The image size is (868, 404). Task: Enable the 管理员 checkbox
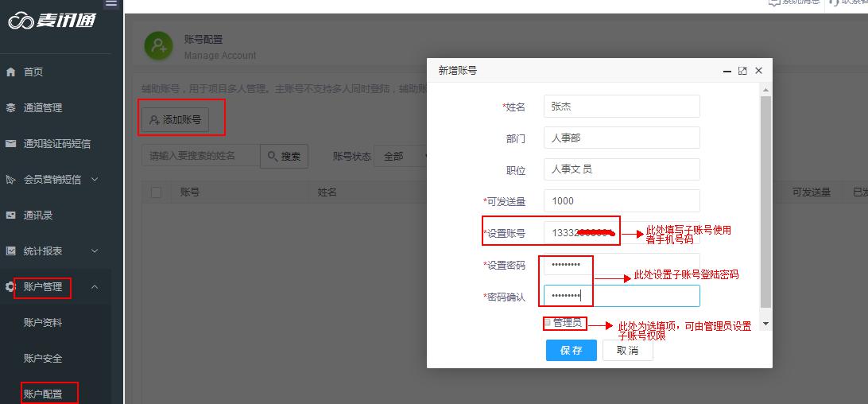click(548, 323)
